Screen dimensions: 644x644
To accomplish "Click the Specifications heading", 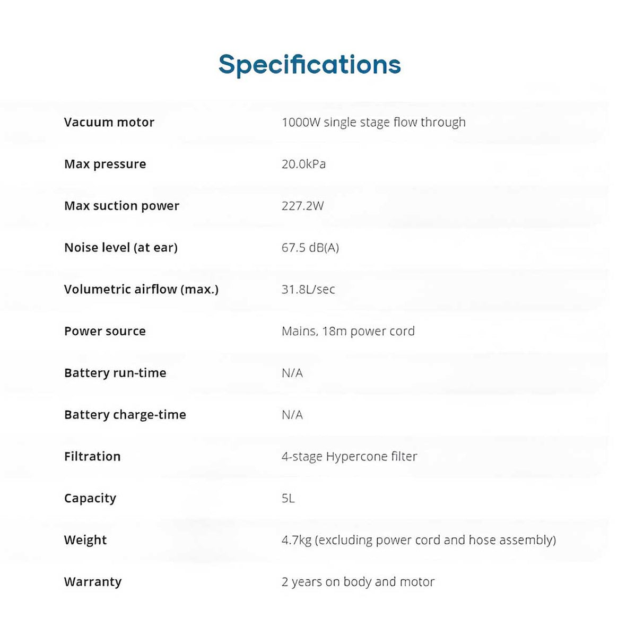I will [309, 65].
